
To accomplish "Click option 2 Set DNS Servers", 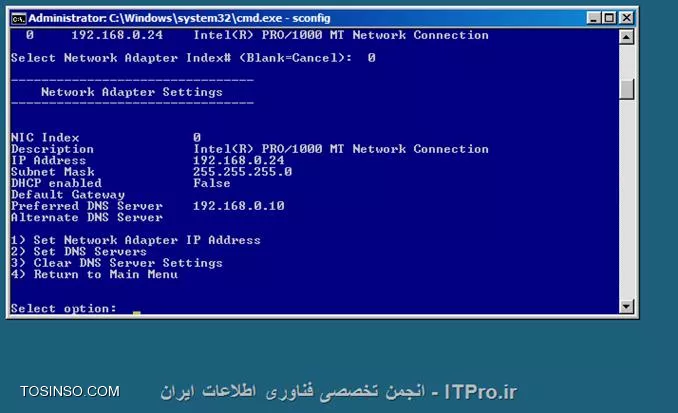I will point(79,251).
